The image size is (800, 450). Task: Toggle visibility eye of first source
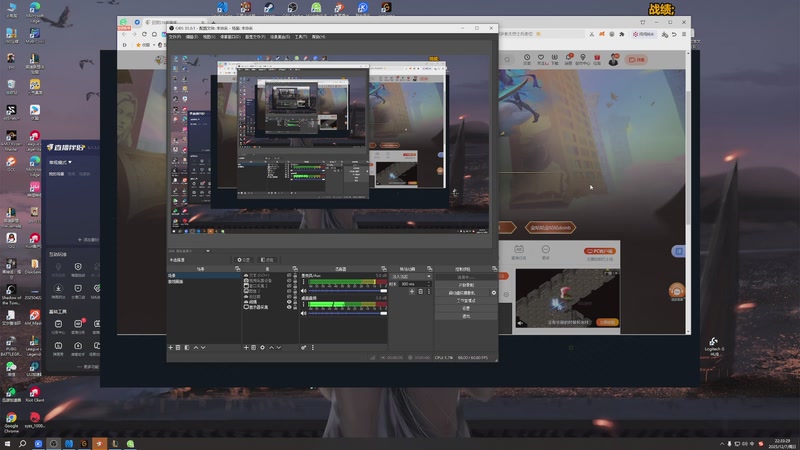point(289,275)
